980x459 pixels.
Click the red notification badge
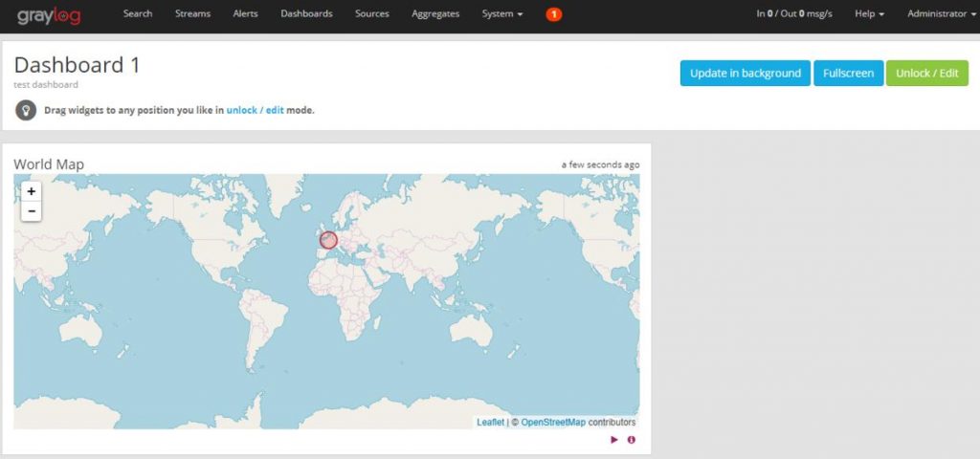pos(553,14)
